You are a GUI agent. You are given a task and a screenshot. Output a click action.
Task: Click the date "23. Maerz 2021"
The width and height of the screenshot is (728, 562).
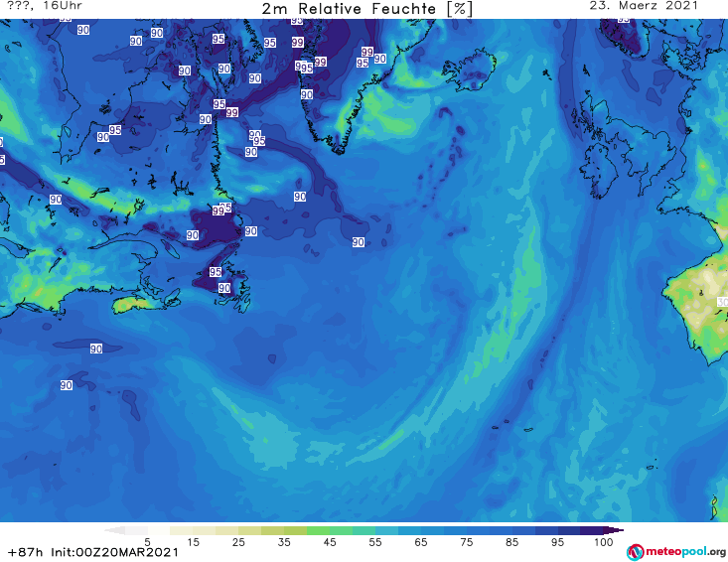(x=644, y=6)
